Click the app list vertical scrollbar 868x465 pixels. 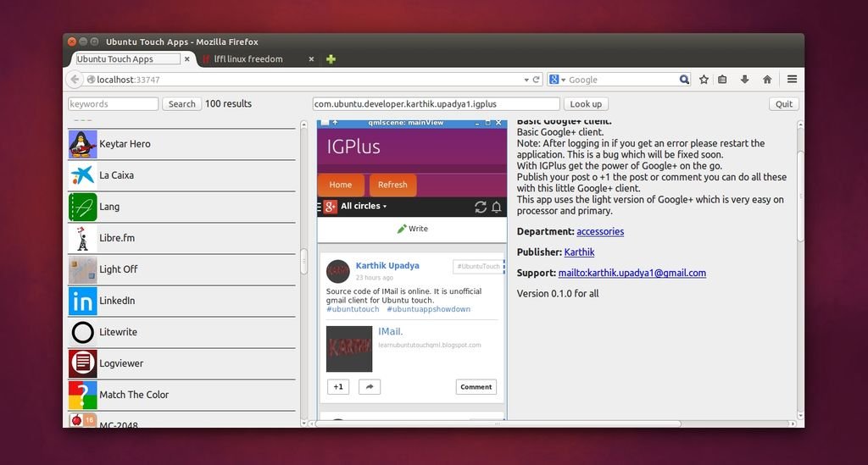(x=303, y=263)
